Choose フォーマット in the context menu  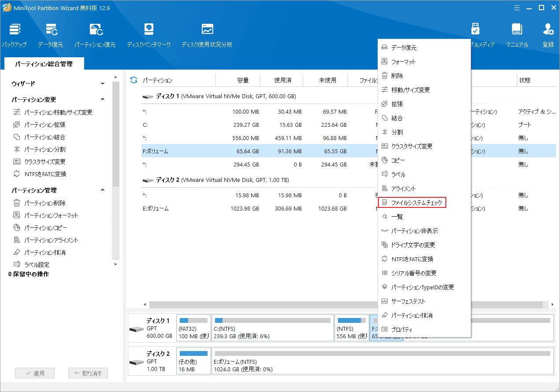click(424, 62)
